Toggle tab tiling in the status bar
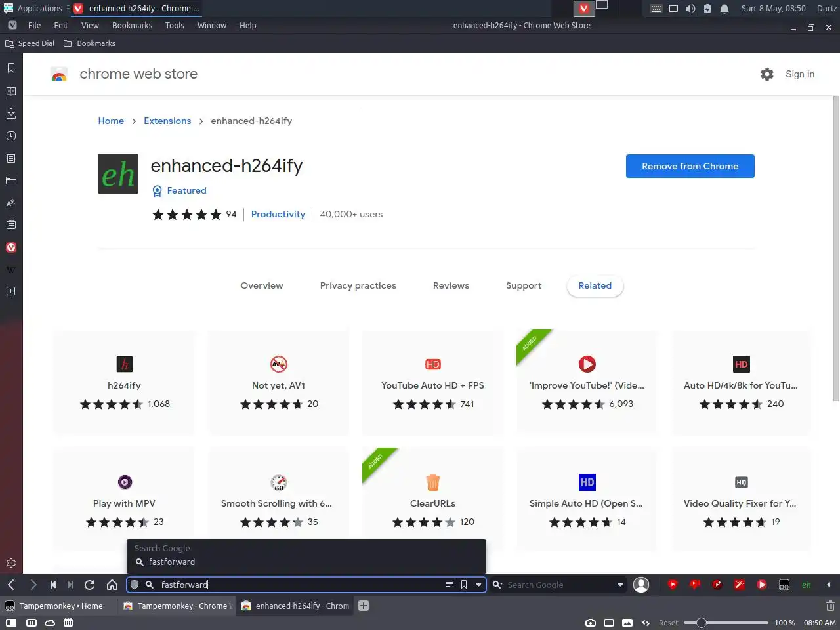Viewport: 840px width, 630px height. click(31, 623)
